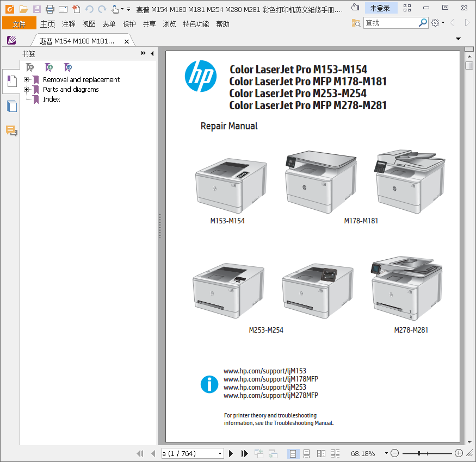Expand the Removal and replacement bookmark
Viewport: 476px width, 462px height.
coord(27,80)
